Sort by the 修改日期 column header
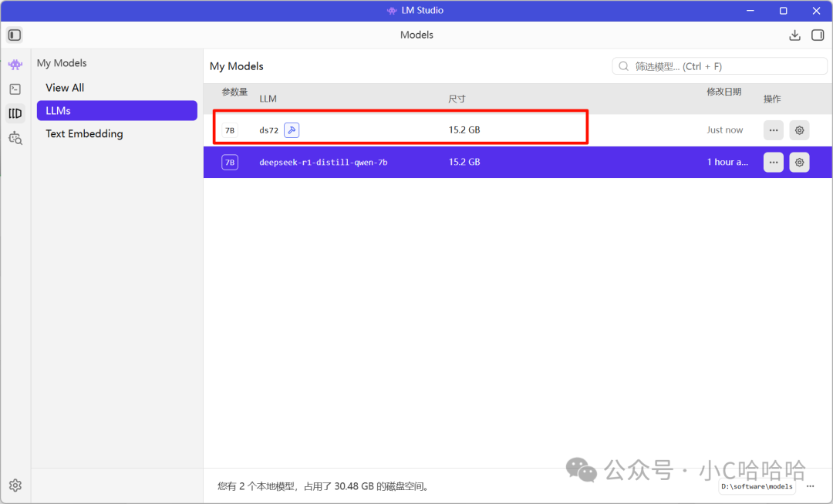Viewport: 833px width, 504px height. [723, 92]
